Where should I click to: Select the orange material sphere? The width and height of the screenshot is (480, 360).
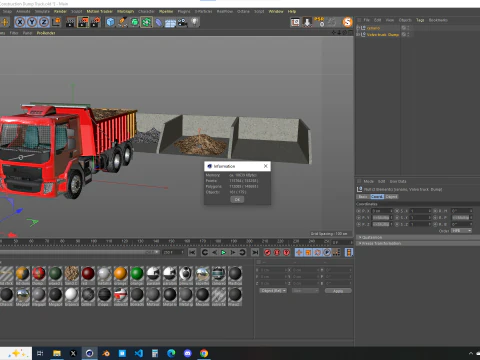tap(120, 274)
